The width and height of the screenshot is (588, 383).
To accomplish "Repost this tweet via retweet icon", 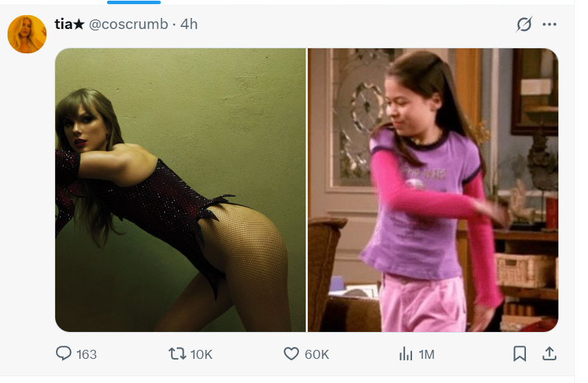I will coord(177,354).
